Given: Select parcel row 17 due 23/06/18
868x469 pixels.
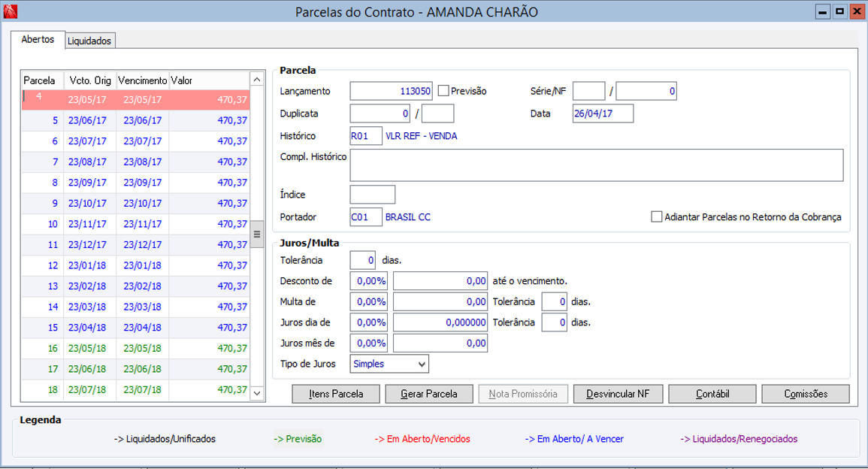Looking at the screenshot, I should (135, 369).
